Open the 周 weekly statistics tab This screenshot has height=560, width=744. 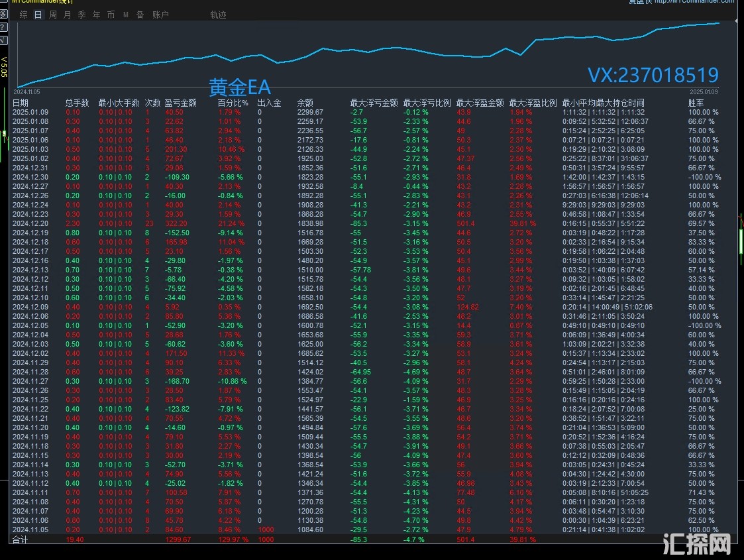(53, 15)
